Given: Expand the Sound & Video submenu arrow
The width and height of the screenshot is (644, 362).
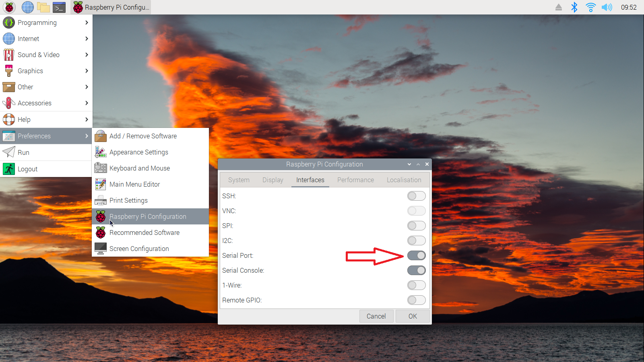Looking at the screenshot, I should 87,55.
